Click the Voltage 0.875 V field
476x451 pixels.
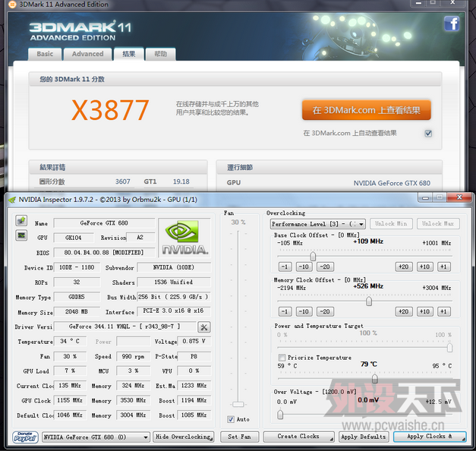[x=194, y=342]
